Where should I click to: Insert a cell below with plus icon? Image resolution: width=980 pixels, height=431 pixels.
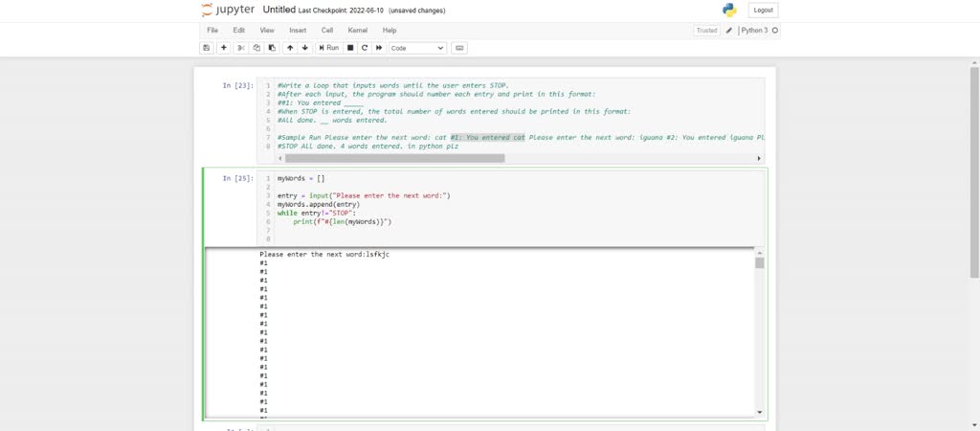tap(224, 48)
